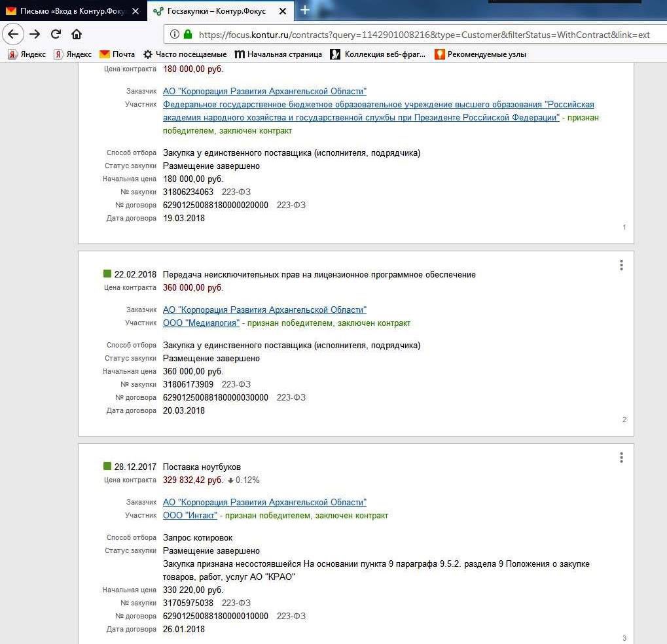Screen dimensions: 667x644
Task: Click the 0.12% price decrease indicator
Action: (243, 480)
